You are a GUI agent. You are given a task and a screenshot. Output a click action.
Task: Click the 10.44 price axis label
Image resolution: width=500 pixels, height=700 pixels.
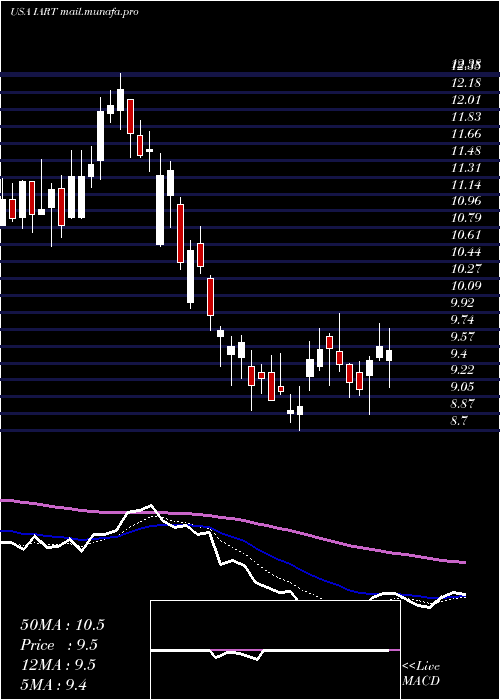pyautogui.click(x=466, y=252)
